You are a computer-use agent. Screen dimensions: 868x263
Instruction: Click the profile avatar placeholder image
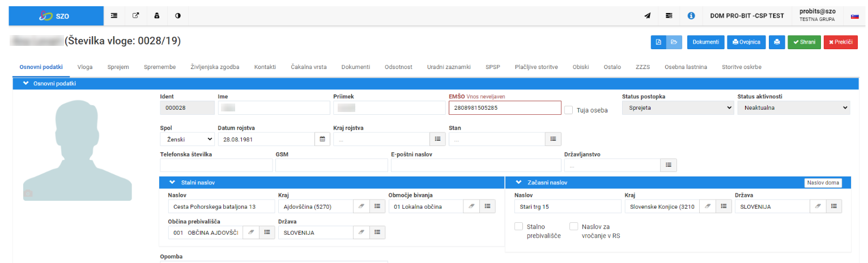click(77, 149)
